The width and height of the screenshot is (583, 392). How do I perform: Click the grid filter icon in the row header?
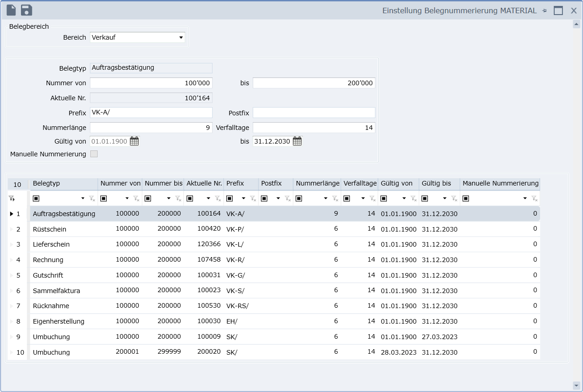click(11, 198)
